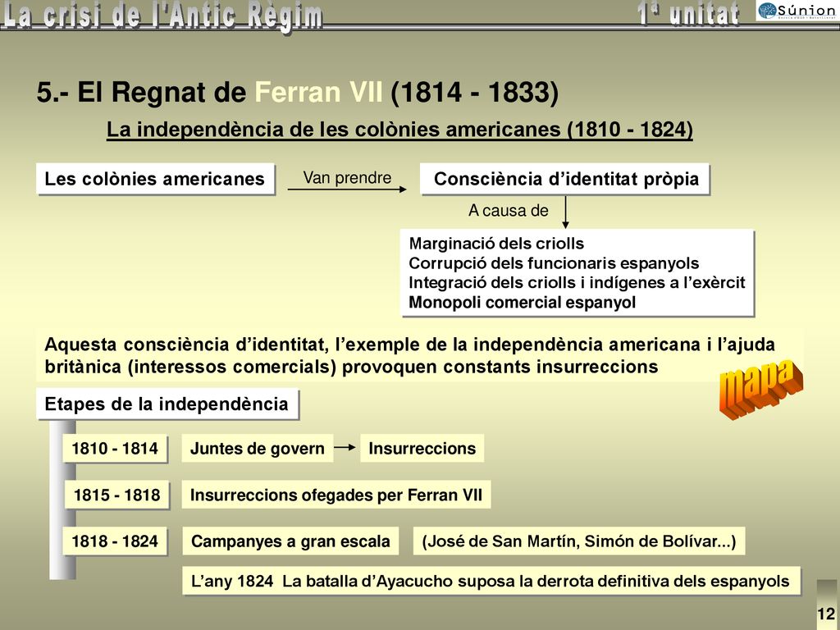Click the '1810 - 1814' date box
The image size is (840, 630).
(x=115, y=449)
